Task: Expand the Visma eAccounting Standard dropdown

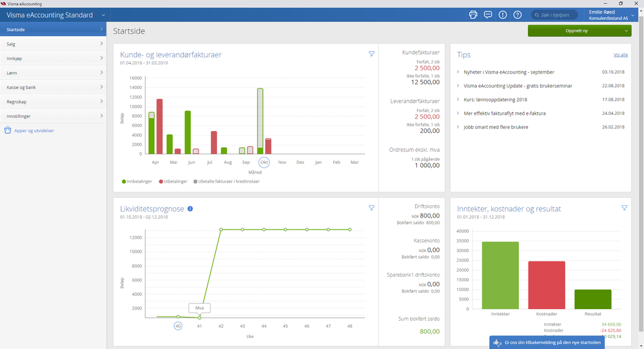Action: tap(103, 15)
